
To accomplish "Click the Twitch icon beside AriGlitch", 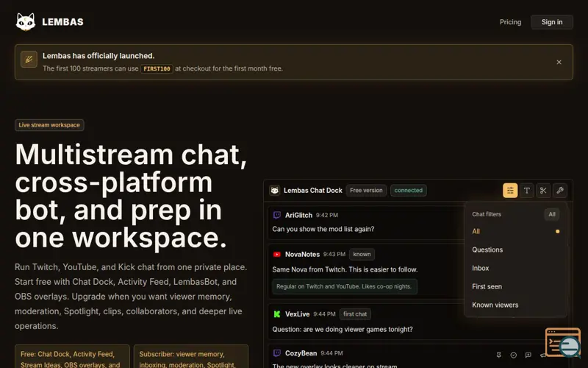I will click(x=277, y=215).
